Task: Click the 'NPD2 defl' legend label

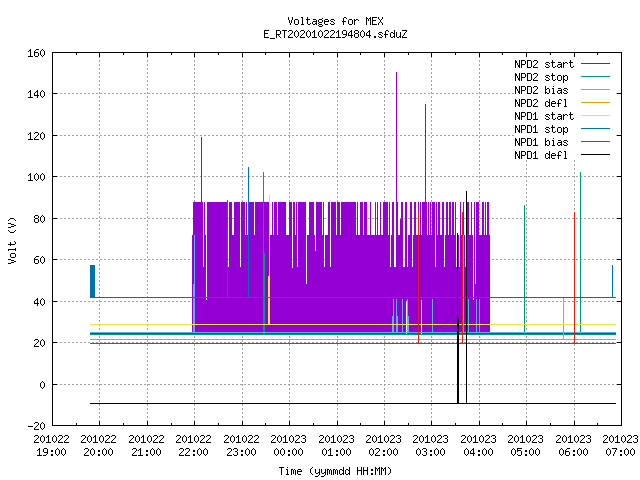Action: (541, 103)
